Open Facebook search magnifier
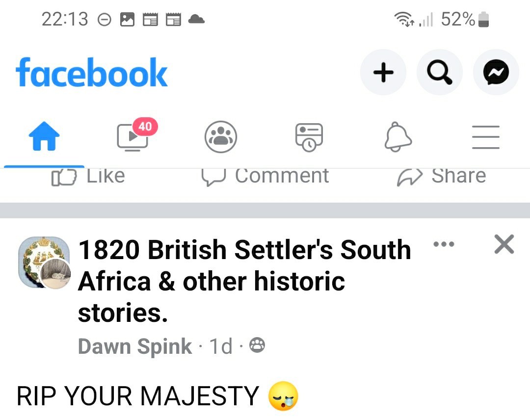530x420 pixels. click(439, 73)
